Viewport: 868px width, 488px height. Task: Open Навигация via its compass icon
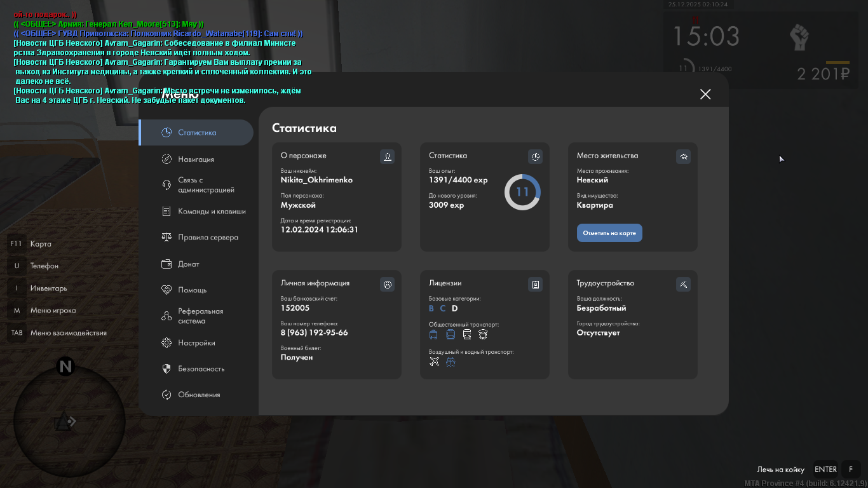[166, 159]
